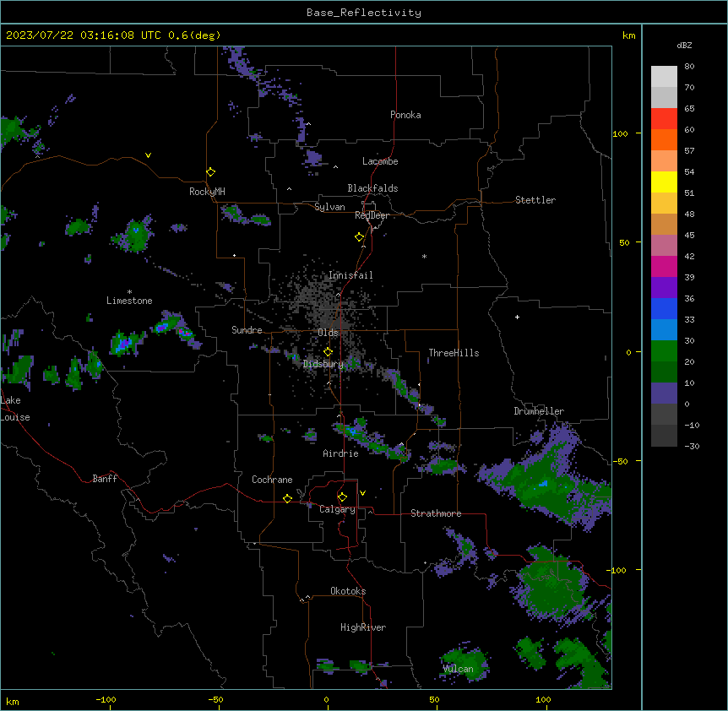Select the bright yellow 54-51 dBZ swatch
This screenshot has width=728, height=711.
(x=664, y=182)
